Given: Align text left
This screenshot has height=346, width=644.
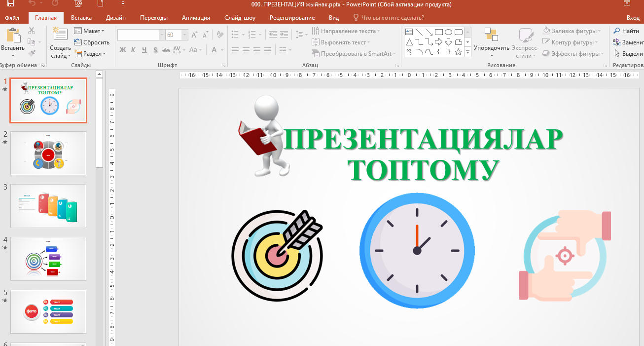Looking at the screenshot, I should [235, 50].
